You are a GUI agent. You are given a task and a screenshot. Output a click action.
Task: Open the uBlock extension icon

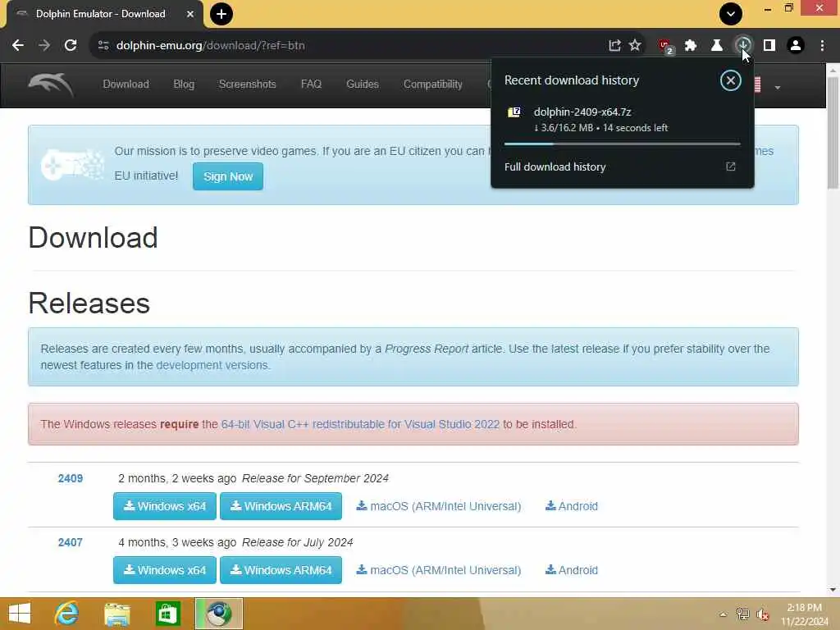pyautogui.click(x=665, y=47)
